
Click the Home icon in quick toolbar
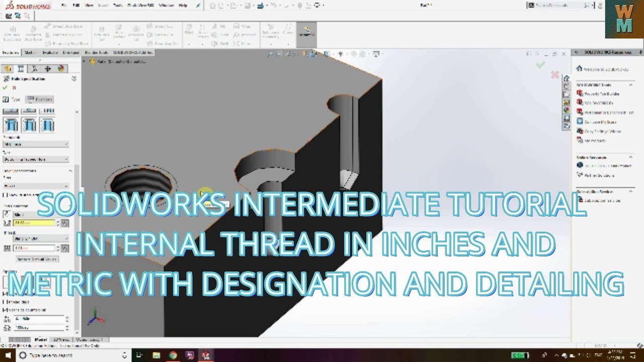(213, 6)
